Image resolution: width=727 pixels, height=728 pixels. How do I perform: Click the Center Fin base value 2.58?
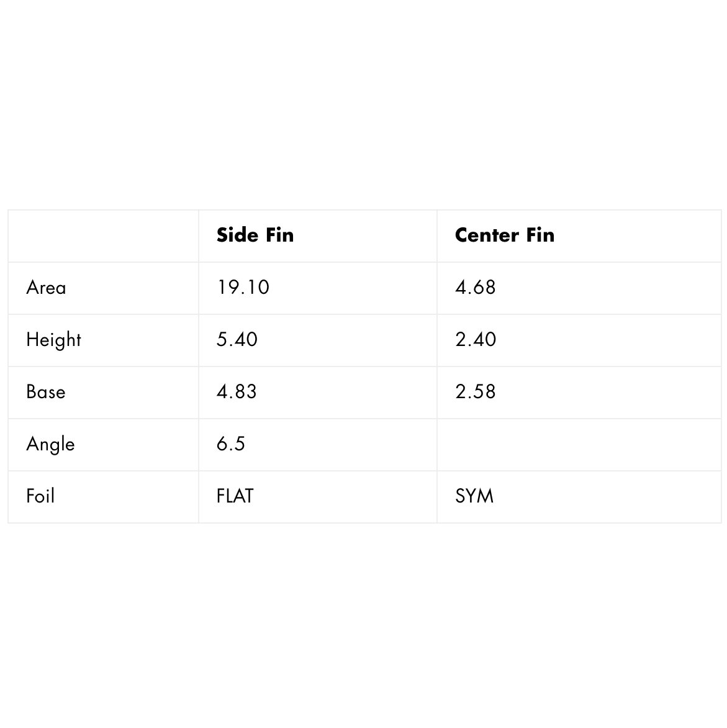pyautogui.click(x=475, y=392)
